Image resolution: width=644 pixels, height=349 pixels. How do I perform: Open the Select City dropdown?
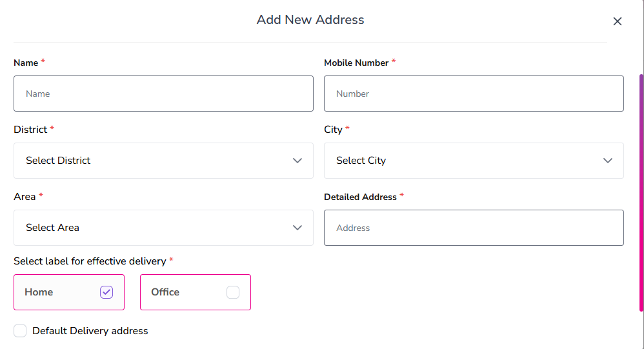coord(474,161)
